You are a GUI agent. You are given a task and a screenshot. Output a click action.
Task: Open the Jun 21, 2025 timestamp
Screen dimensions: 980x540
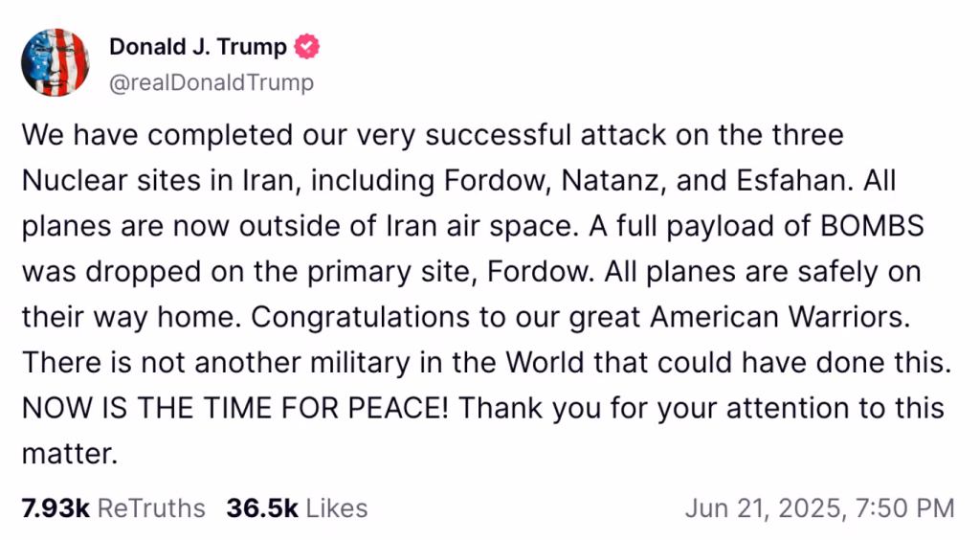click(765, 508)
